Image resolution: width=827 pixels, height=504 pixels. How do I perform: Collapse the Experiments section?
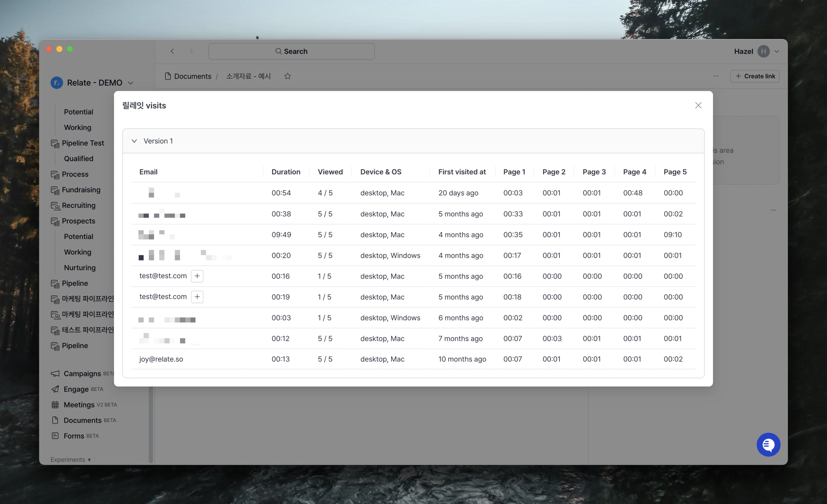coord(70,459)
